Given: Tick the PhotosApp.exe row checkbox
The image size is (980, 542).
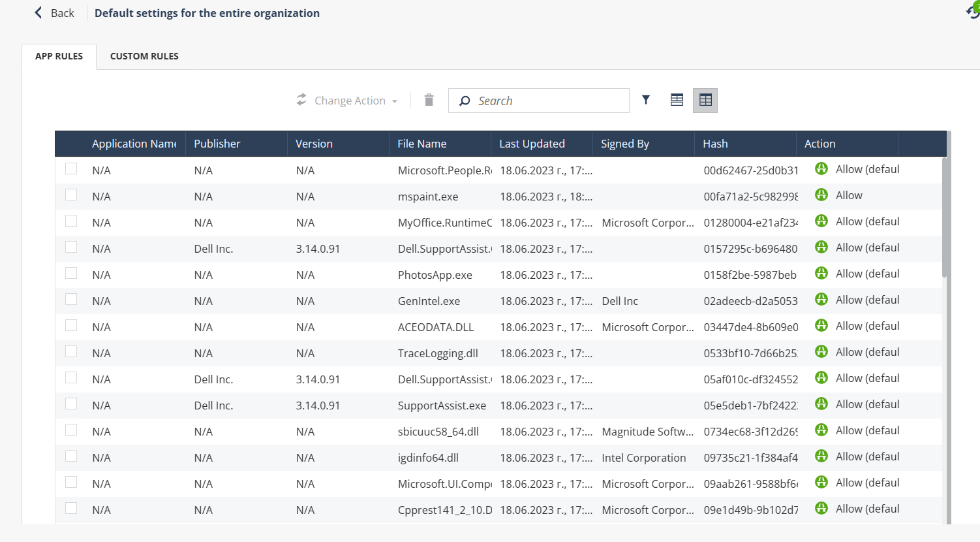Looking at the screenshot, I should [x=71, y=273].
